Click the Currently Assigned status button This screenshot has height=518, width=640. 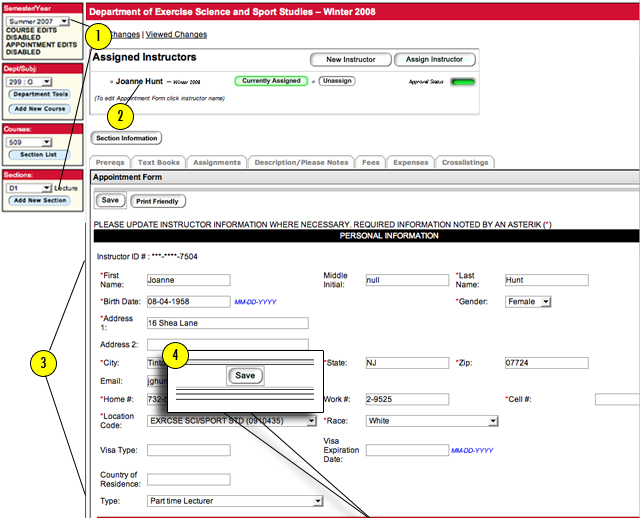(x=271, y=81)
